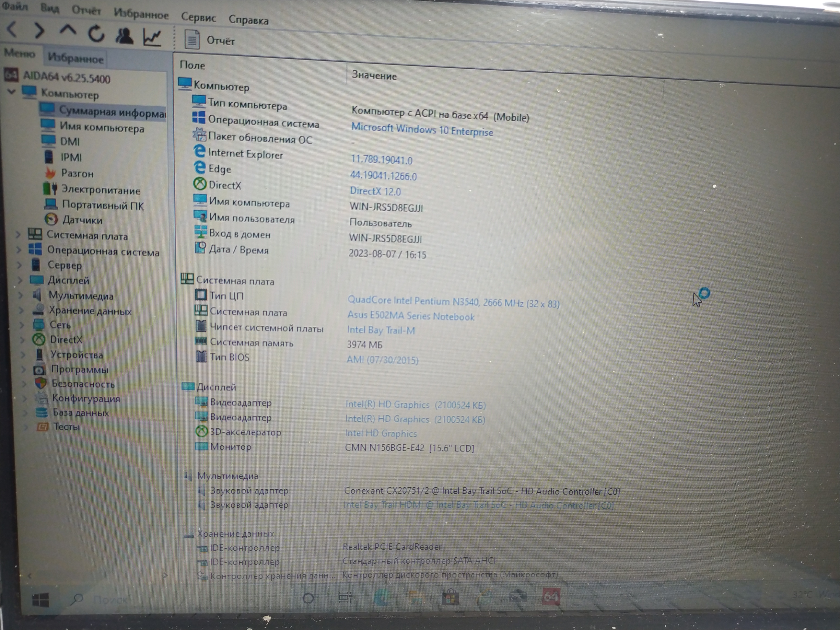The height and width of the screenshot is (630, 840).
Task: Go up one level with Up arrow
Action: pos(68,31)
